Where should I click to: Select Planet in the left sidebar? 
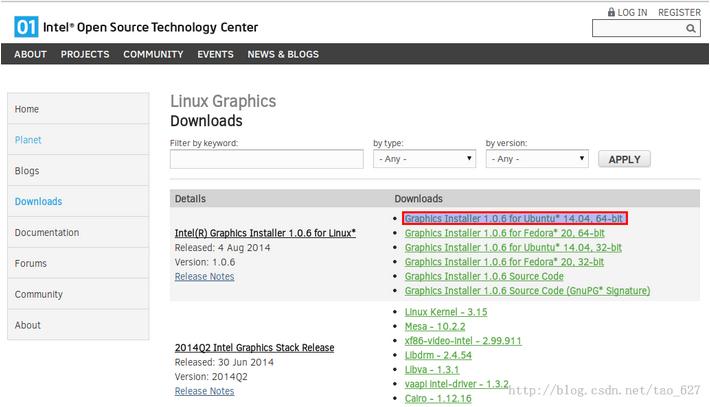coord(78,140)
